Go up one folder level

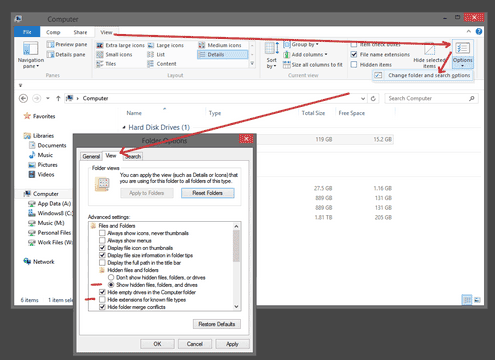pyautogui.click(x=58, y=98)
